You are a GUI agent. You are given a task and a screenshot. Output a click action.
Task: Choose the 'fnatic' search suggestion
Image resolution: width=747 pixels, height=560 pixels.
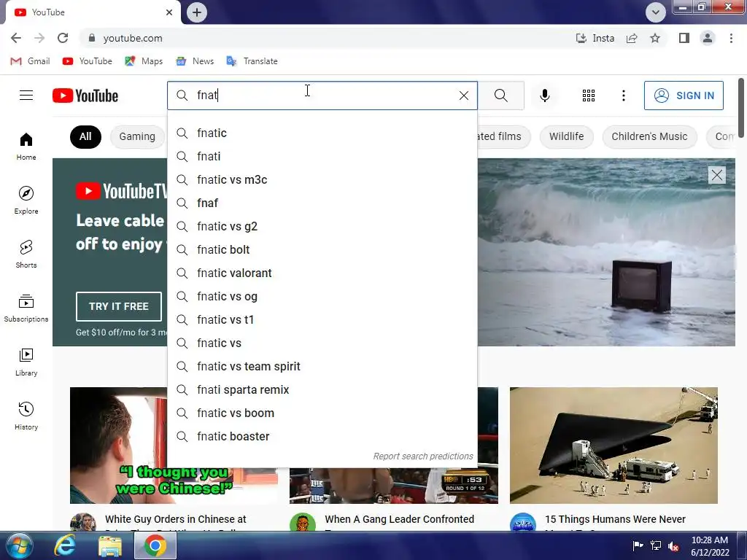pyautogui.click(x=322, y=133)
